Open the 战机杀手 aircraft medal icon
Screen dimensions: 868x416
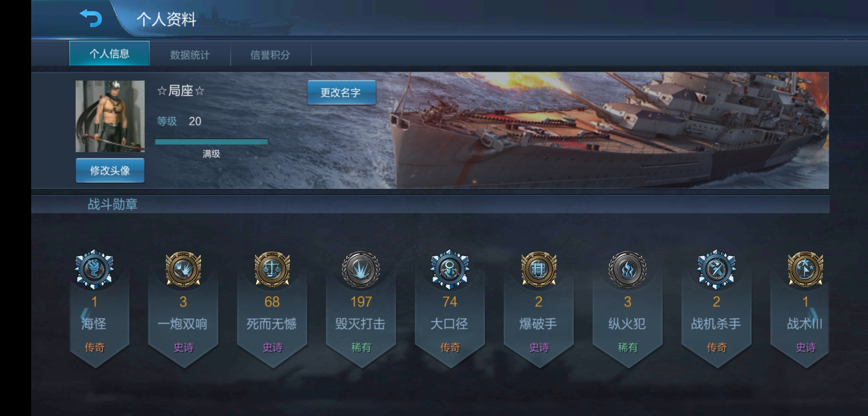pyautogui.click(x=716, y=269)
